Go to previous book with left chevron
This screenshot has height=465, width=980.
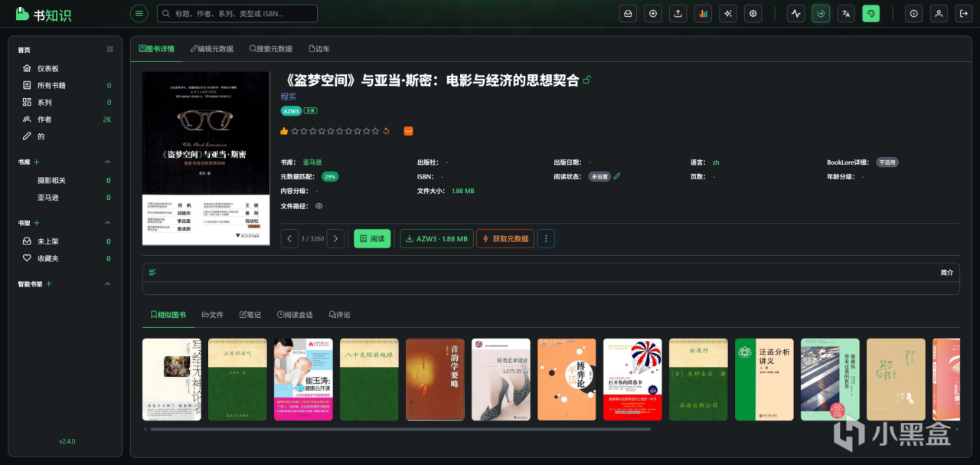click(x=289, y=238)
